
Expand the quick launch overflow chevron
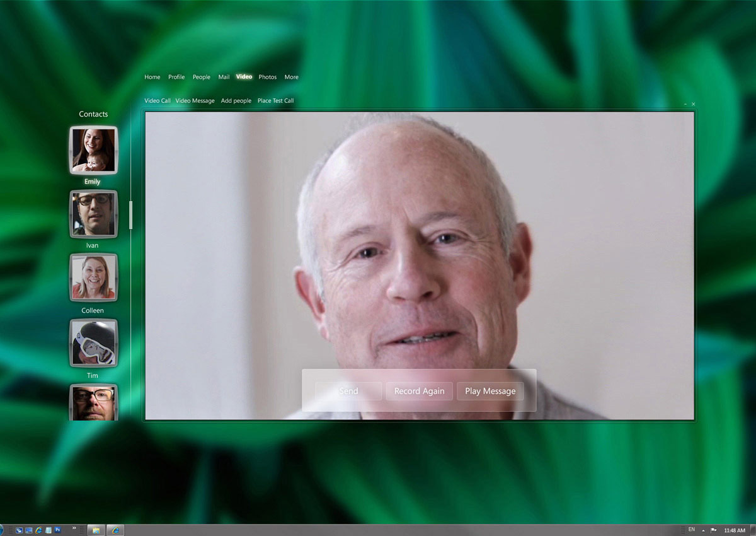[x=74, y=528]
